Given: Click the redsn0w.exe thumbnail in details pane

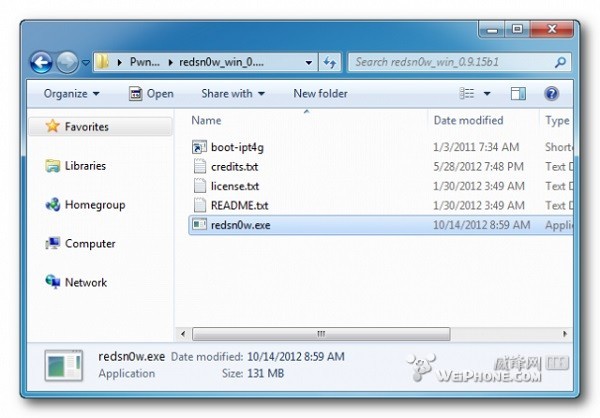Looking at the screenshot, I should pyautogui.click(x=64, y=366).
